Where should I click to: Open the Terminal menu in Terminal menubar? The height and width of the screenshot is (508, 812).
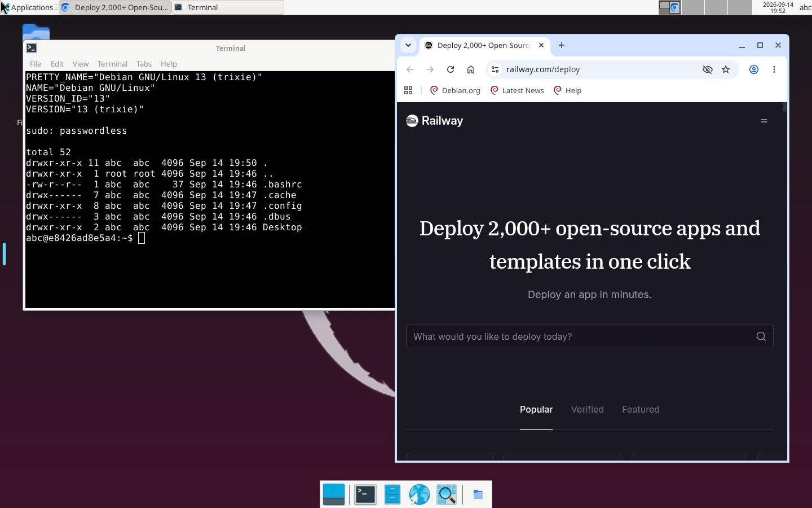pyautogui.click(x=112, y=64)
